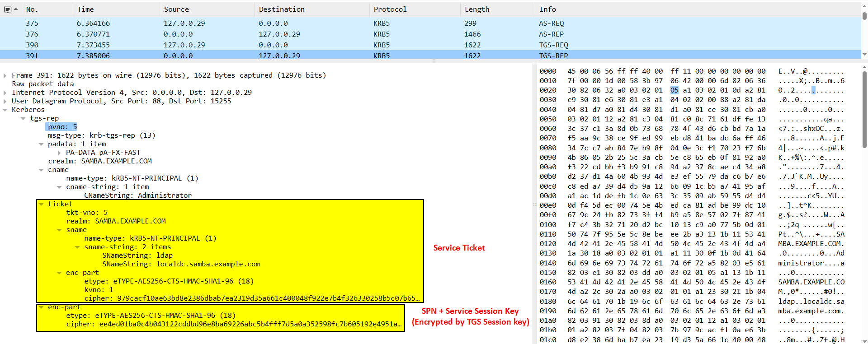The width and height of the screenshot is (868, 344).
Task: Expand the Frame 391 tree node
Action: click(x=5, y=75)
